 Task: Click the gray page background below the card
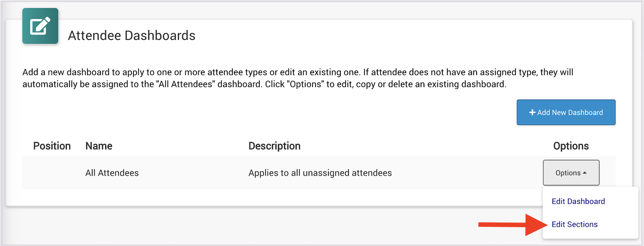[x=268, y=225]
